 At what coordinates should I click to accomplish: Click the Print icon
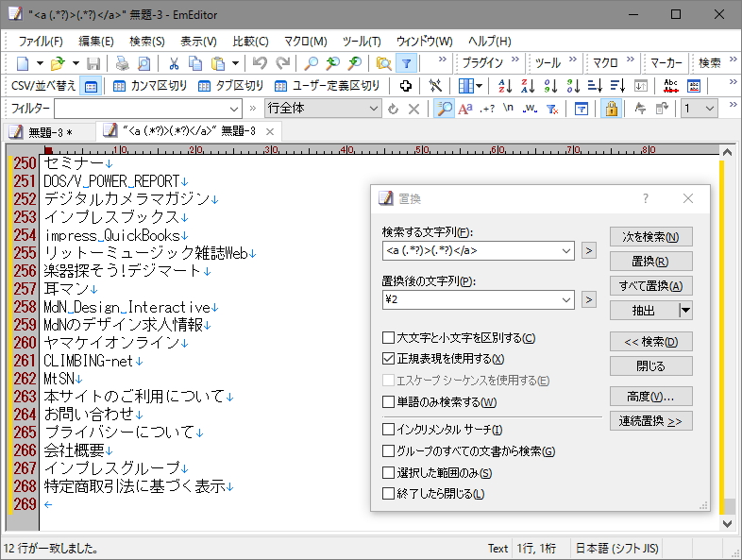(x=123, y=63)
